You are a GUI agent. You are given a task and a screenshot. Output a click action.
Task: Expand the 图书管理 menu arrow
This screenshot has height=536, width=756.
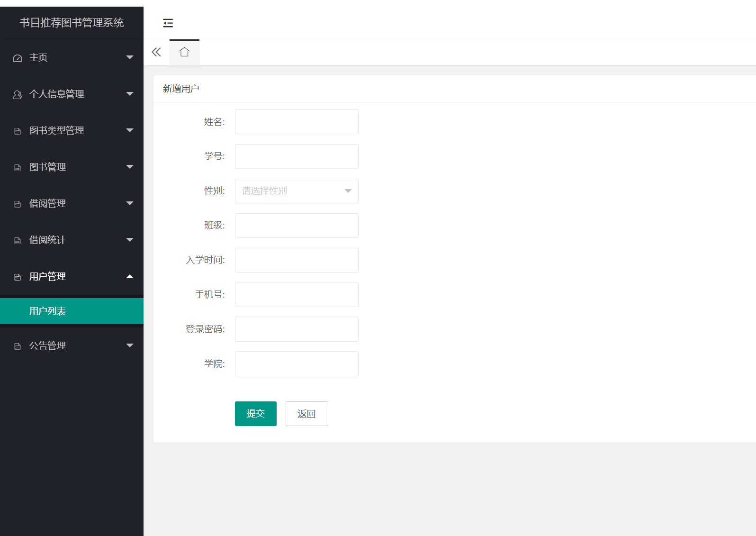130,167
